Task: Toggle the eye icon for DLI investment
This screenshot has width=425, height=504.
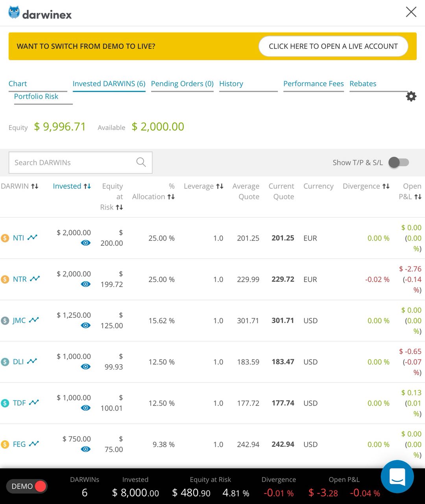Action: click(x=85, y=367)
